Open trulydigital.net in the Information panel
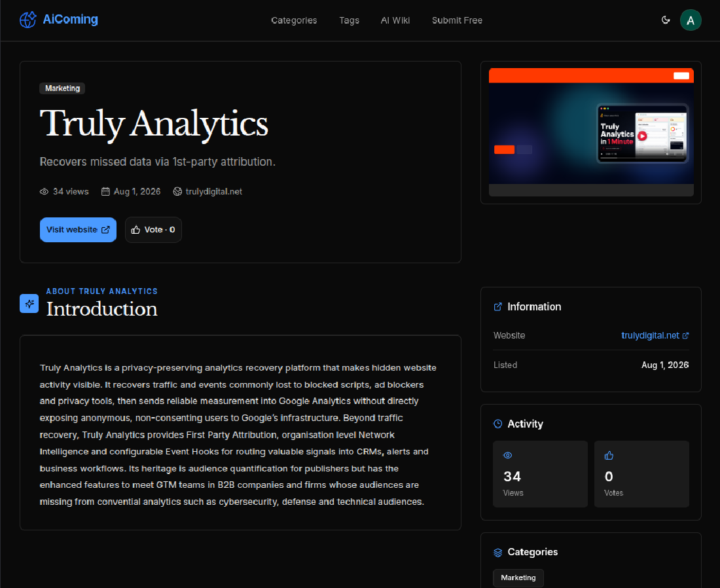This screenshot has height=588, width=720. tap(650, 335)
